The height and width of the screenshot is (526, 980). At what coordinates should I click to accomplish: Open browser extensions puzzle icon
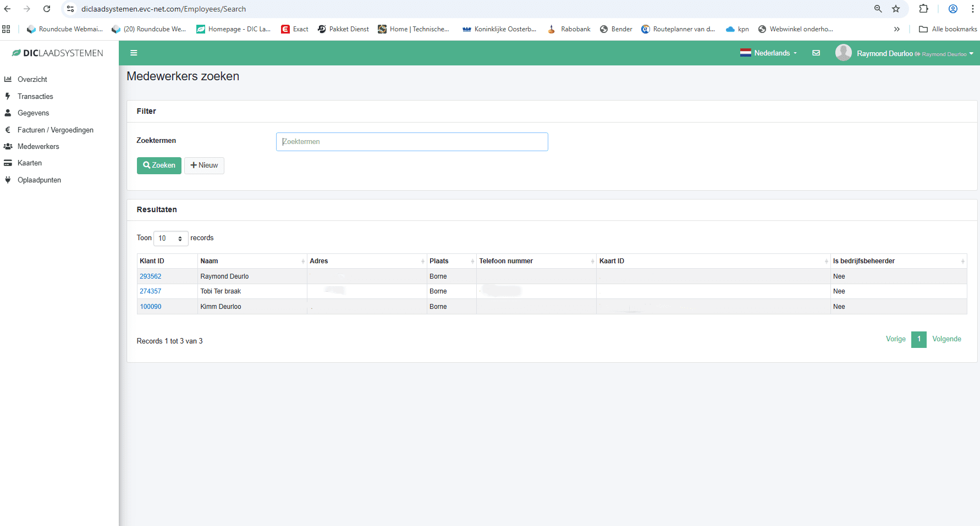(x=924, y=9)
